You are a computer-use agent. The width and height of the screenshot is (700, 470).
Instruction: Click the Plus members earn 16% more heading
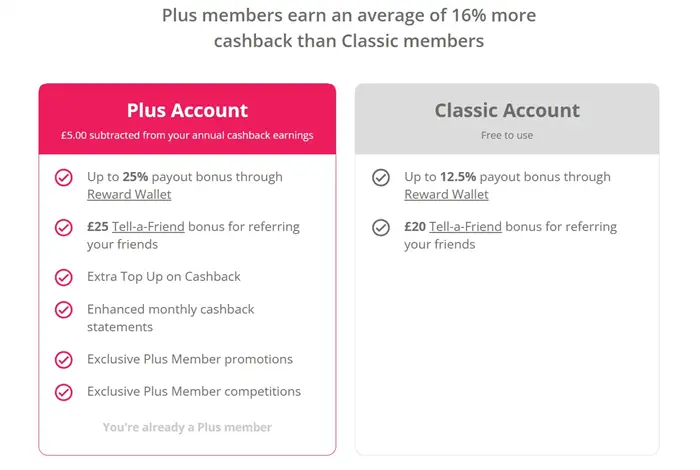point(349,28)
